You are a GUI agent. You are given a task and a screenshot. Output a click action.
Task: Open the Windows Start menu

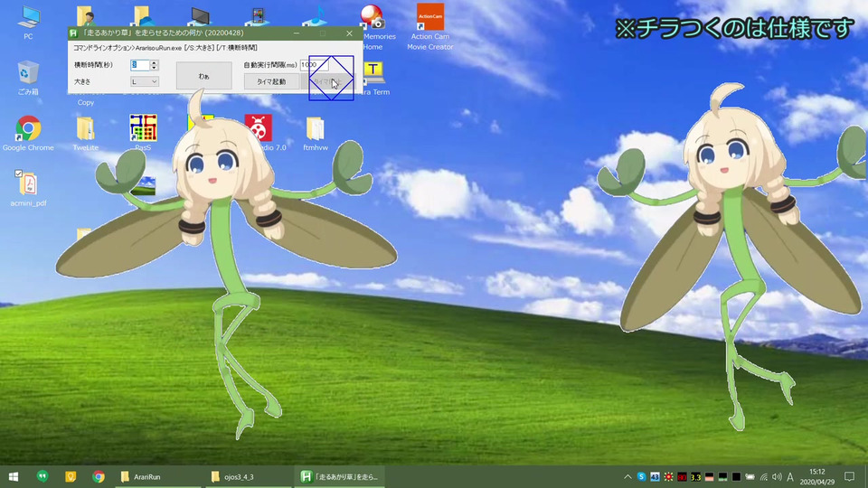14,476
